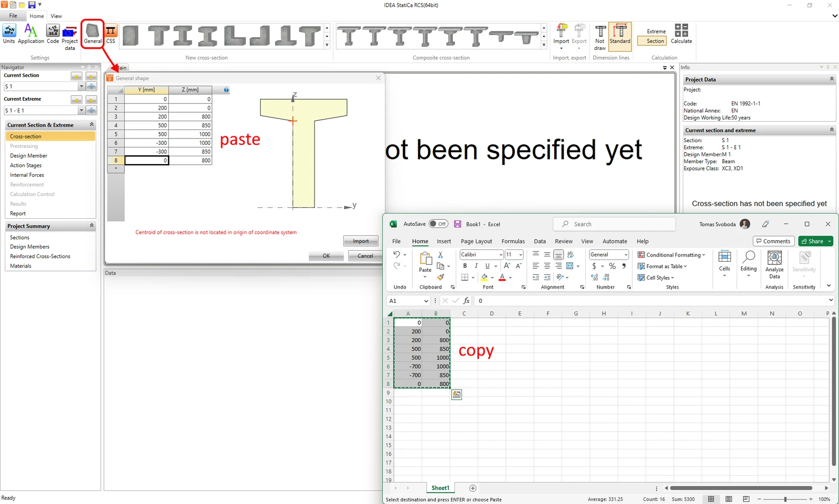Expand the Excel font name Calibri dropdown
Screen dimensions: 839x504
pyautogui.click(x=501, y=255)
